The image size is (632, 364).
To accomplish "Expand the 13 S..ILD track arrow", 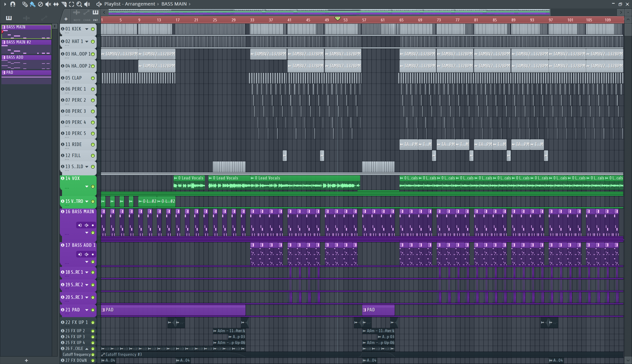I will click(x=87, y=167).
